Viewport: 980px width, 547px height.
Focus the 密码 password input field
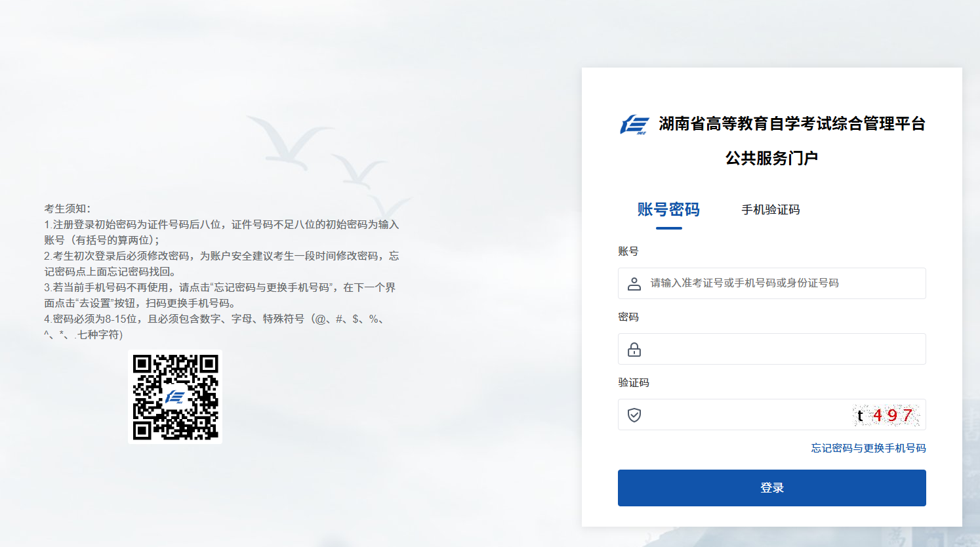[x=772, y=349]
